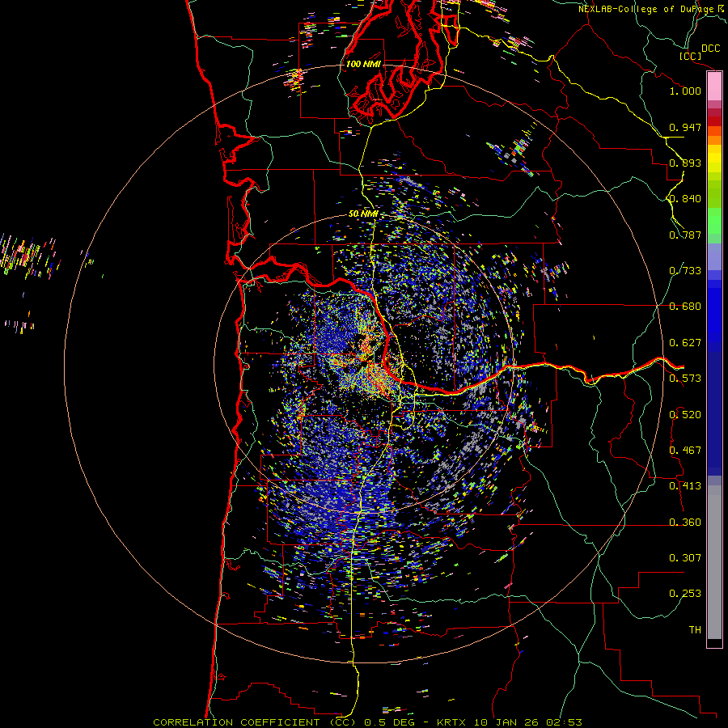Click the pink 1.000 color band on scale
Image resolution: width=728 pixels, height=728 pixels.
(x=714, y=86)
